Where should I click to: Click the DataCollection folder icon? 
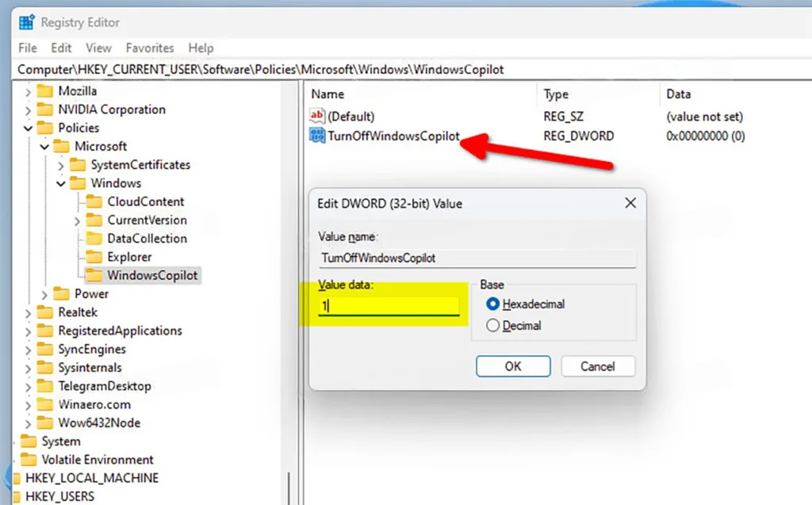coord(94,239)
